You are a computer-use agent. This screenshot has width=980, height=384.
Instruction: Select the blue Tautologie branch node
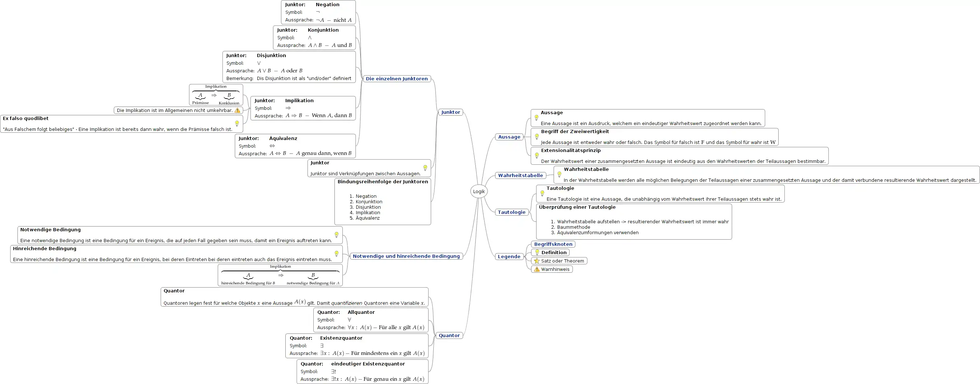click(512, 212)
